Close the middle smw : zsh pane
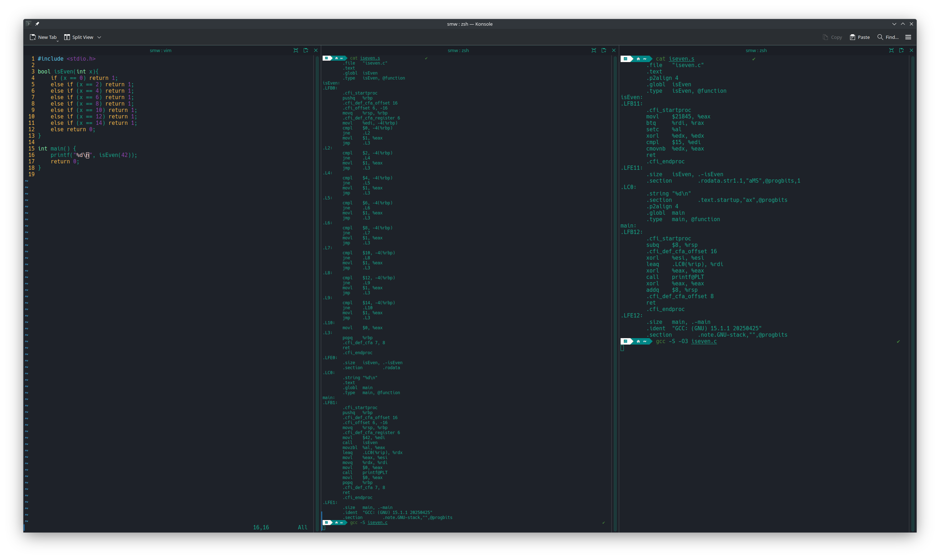This screenshot has width=940, height=560. pyautogui.click(x=614, y=50)
